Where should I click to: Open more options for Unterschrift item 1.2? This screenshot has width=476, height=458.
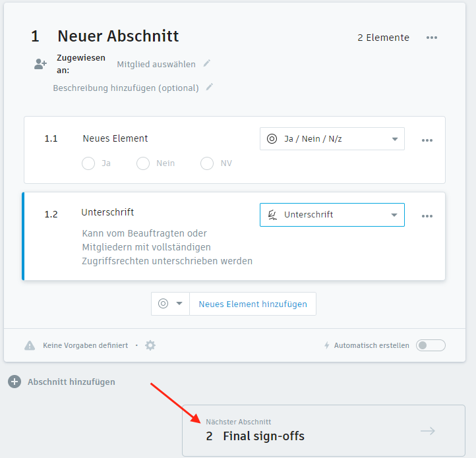point(427,216)
